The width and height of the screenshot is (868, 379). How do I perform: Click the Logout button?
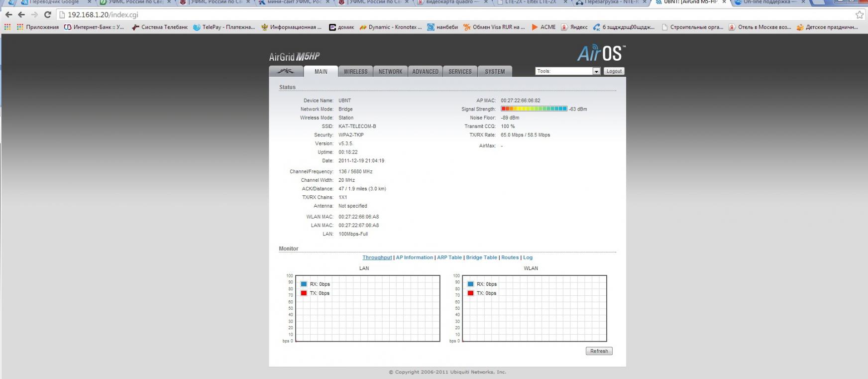tap(614, 71)
